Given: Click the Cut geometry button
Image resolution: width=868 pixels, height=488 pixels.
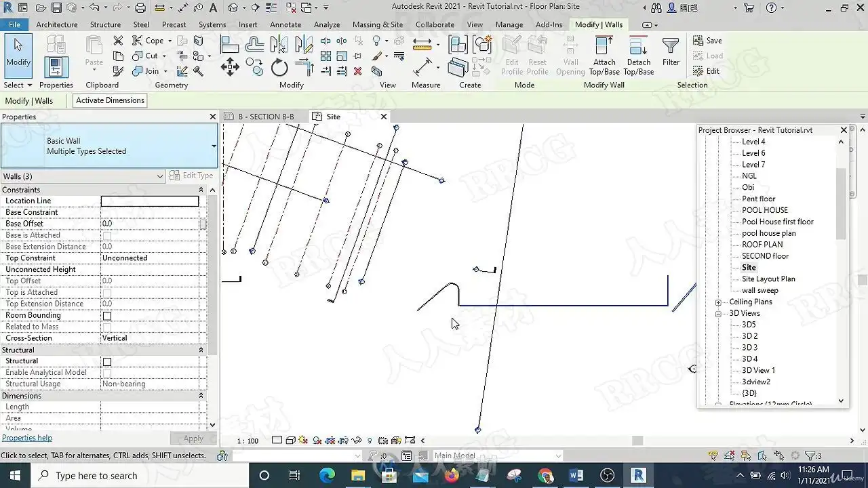Looking at the screenshot, I should (146, 56).
